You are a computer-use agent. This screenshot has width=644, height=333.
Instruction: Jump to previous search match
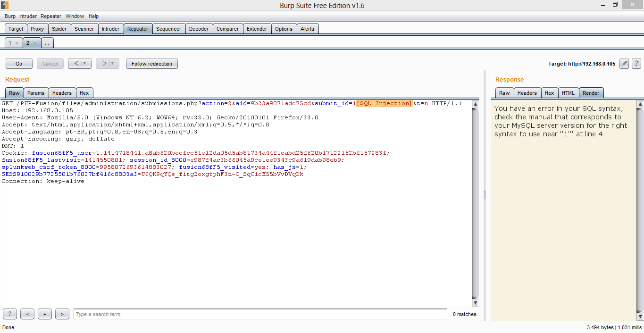(x=27, y=314)
